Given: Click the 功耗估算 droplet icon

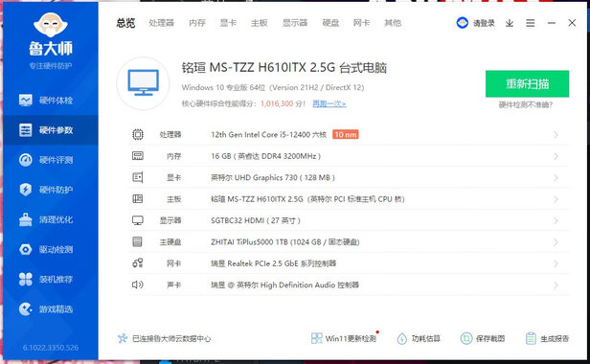Looking at the screenshot, I should tap(402, 338).
